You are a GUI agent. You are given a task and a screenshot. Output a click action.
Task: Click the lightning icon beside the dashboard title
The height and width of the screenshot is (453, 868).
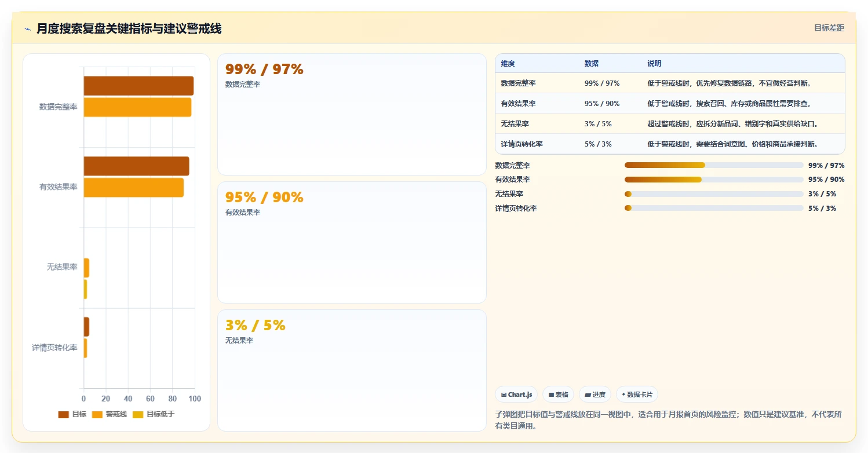click(x=28, y=29)
